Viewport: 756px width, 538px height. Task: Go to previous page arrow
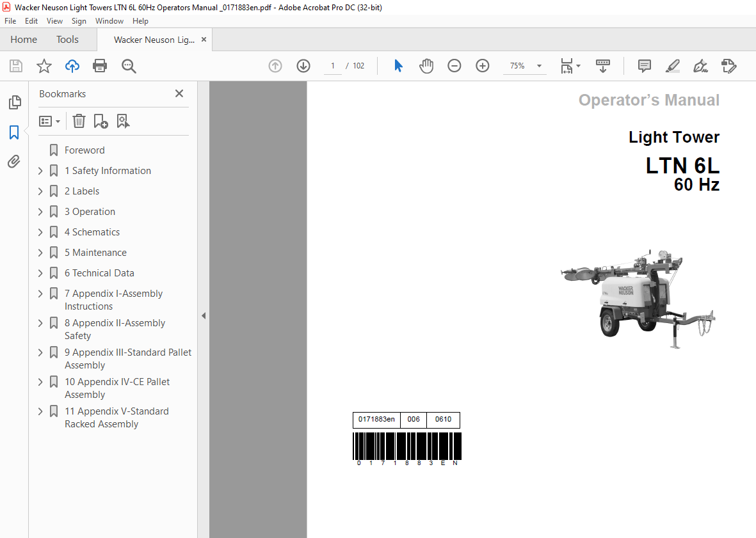tap(275, 66)
